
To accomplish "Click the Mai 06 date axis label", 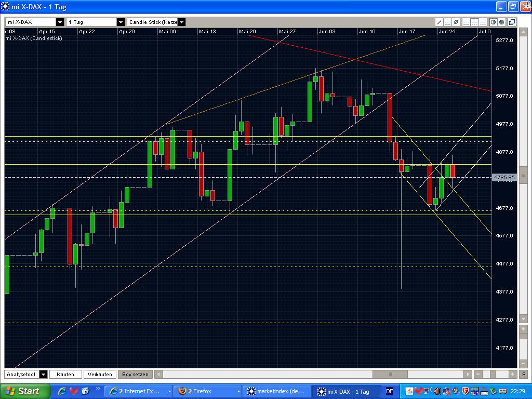I will [168, 31].
